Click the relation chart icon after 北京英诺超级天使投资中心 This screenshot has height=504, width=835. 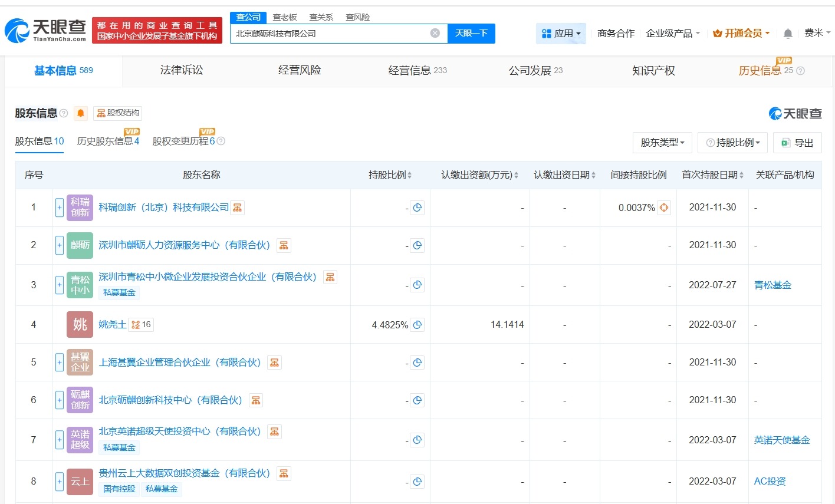click(274, 431)
